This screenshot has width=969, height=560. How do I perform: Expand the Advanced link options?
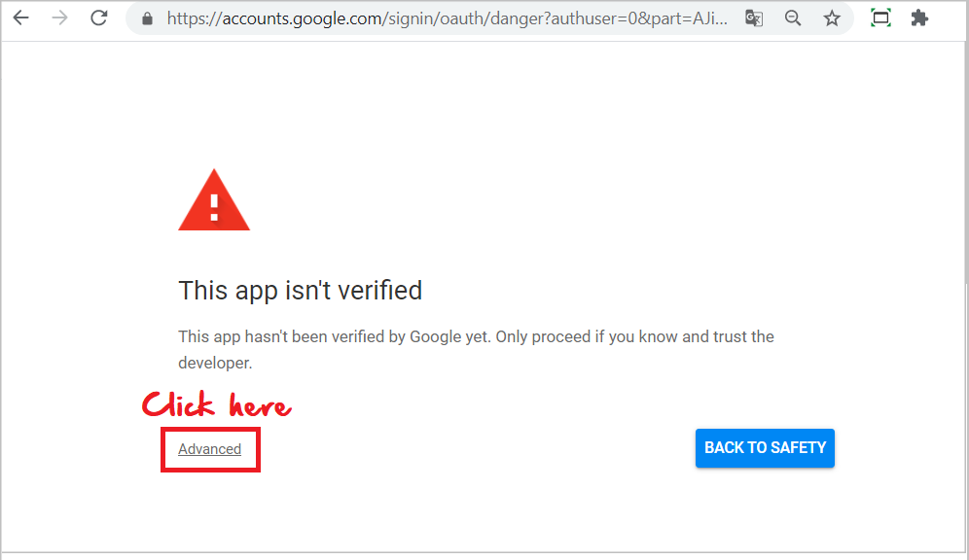point(209,449)
